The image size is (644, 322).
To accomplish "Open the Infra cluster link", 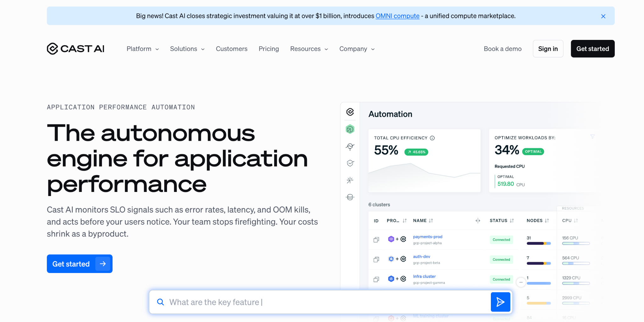I will point(424,276).
